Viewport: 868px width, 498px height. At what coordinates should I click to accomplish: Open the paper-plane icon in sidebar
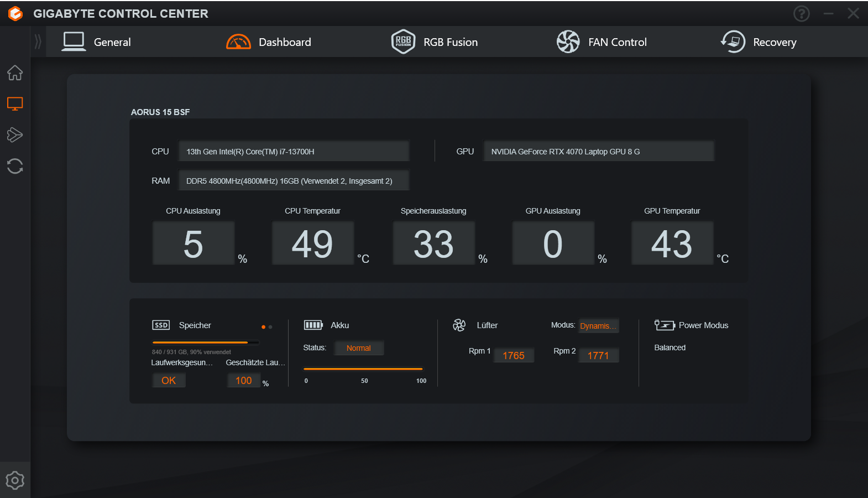[15, 134]
